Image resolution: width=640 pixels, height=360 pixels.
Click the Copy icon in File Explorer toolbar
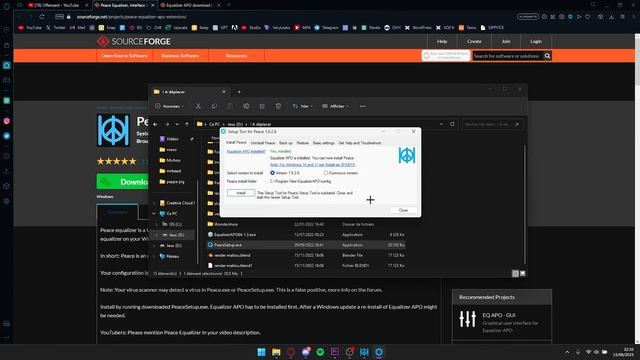(214, 106)
